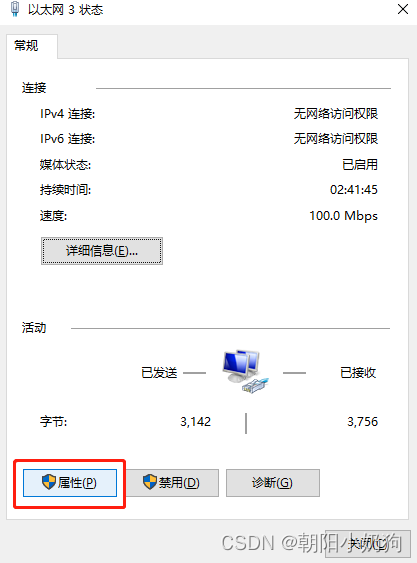Click the received bytes value 3,756
Screen dimensions: 417x563
362,422
